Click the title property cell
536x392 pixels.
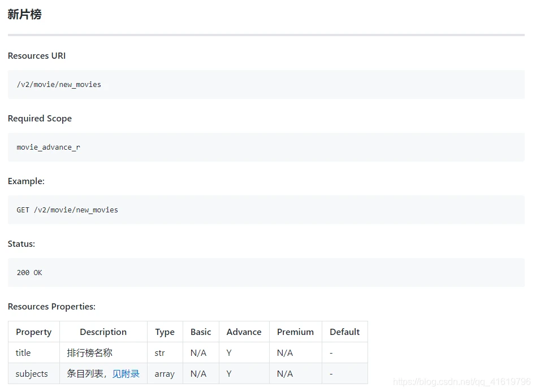tap(34, 352)
